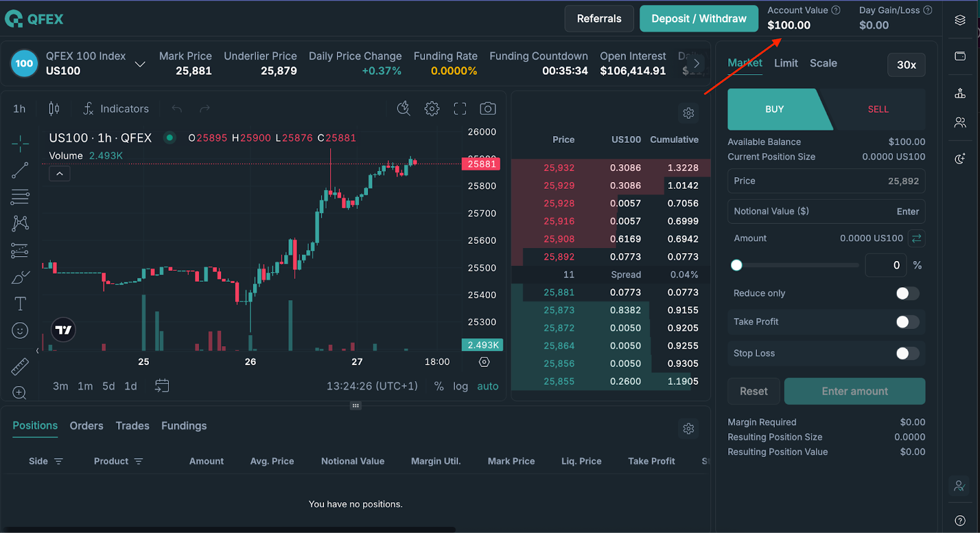Open the Fundings tab
The image size is (980, 533).
tap(184, 426)
